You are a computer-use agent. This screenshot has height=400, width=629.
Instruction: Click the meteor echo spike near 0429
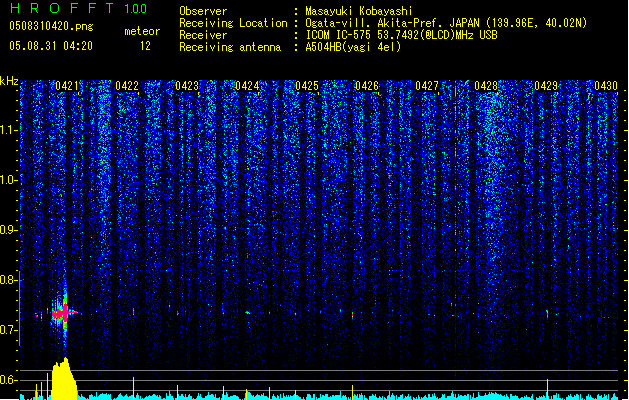[547, 314]
